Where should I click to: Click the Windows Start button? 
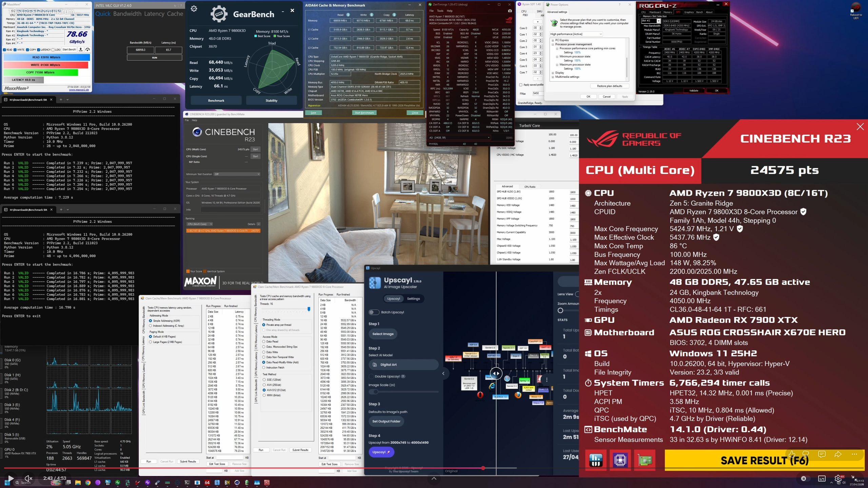(7, 483)
